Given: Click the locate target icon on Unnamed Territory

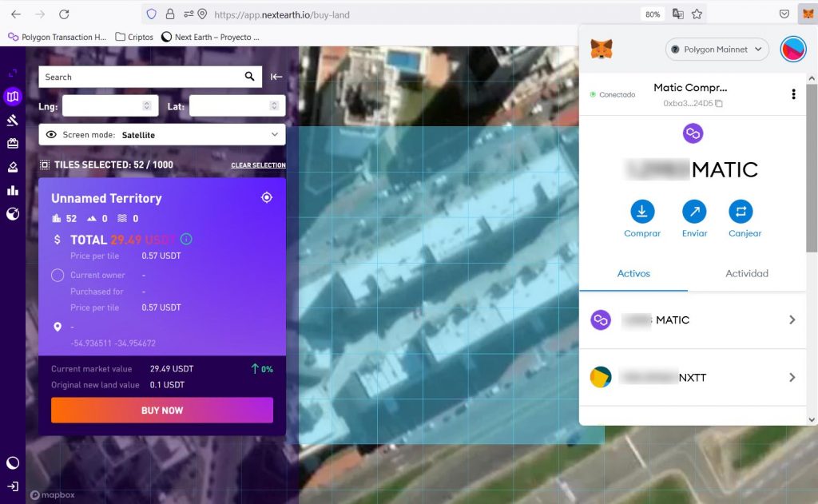Looking at the screenshot, I should pos(267,198).
